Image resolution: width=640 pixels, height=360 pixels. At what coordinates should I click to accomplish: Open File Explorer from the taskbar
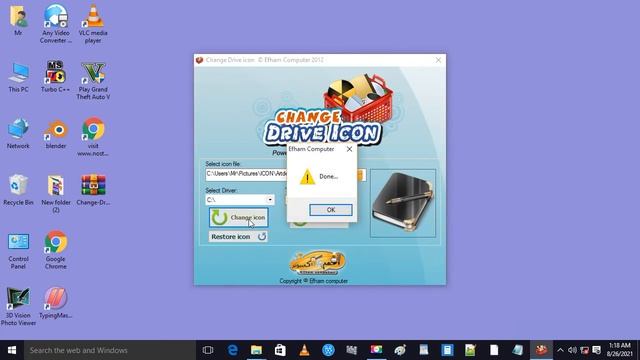pos(256,350)
